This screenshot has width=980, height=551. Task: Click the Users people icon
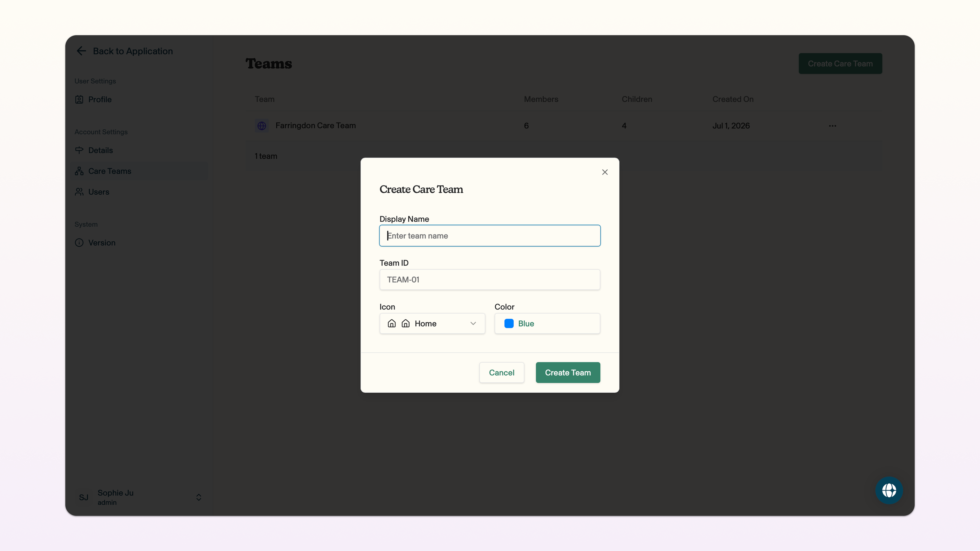79,192
